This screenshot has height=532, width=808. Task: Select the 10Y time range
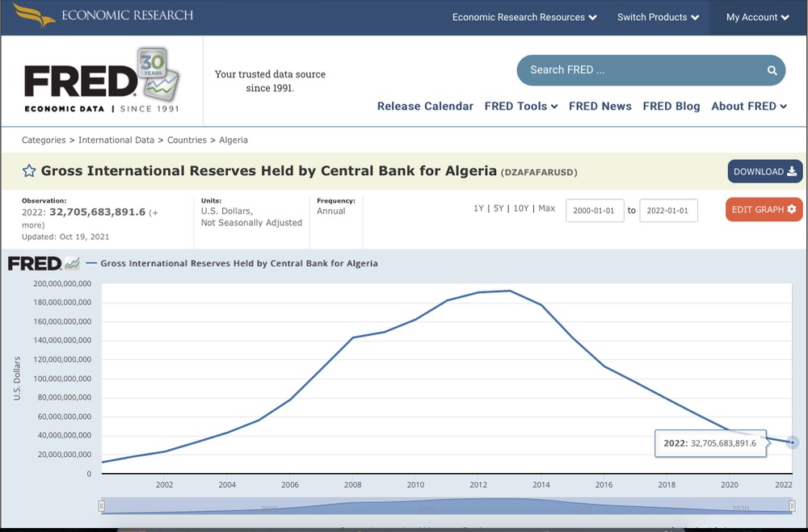pos(521,208)
